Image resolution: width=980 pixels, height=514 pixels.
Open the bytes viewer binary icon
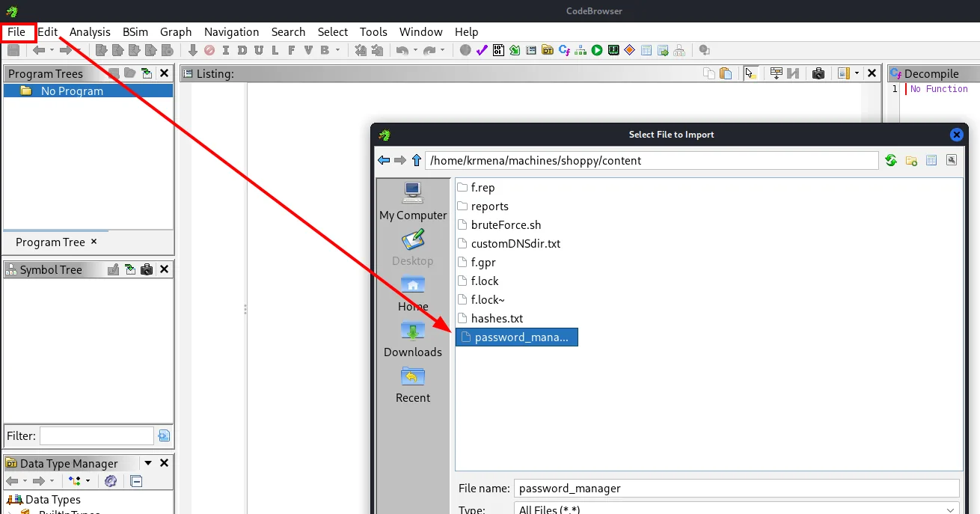tap(498, 50)
